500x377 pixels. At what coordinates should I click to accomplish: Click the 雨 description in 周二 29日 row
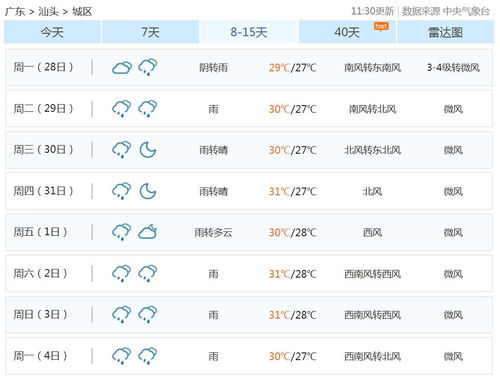pos(213,109)
